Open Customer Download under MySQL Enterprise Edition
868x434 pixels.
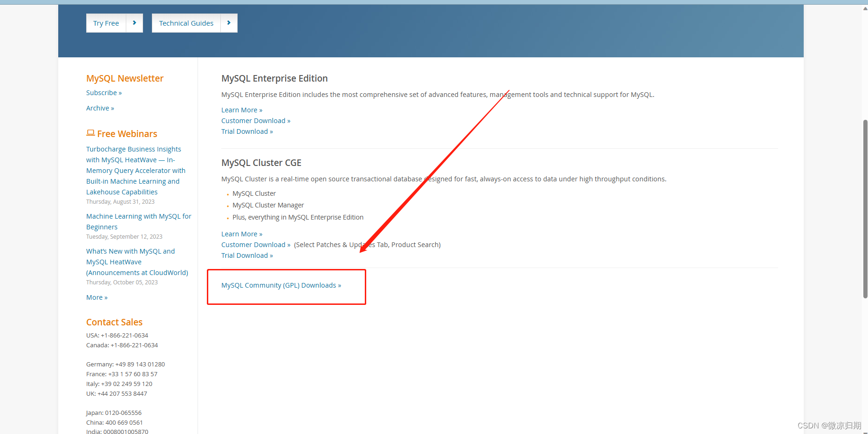256,121
